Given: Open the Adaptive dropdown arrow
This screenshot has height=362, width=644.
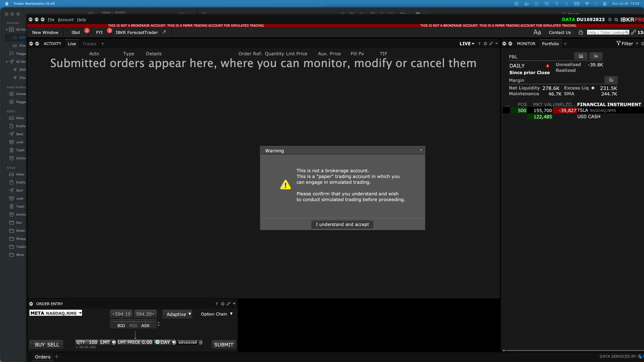Looking at the screenshot, I should (190, 314).
